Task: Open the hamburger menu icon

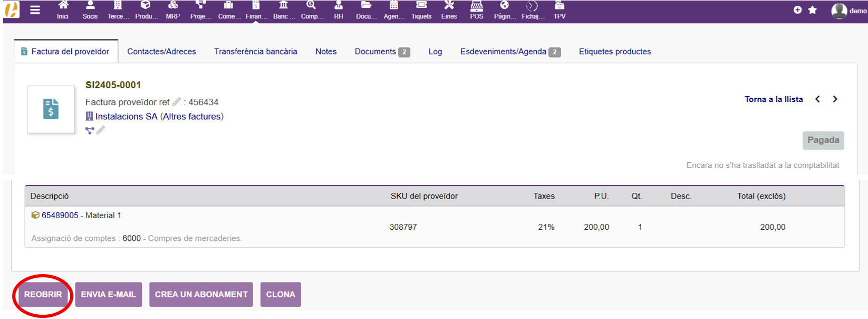Action: (35, 10)
